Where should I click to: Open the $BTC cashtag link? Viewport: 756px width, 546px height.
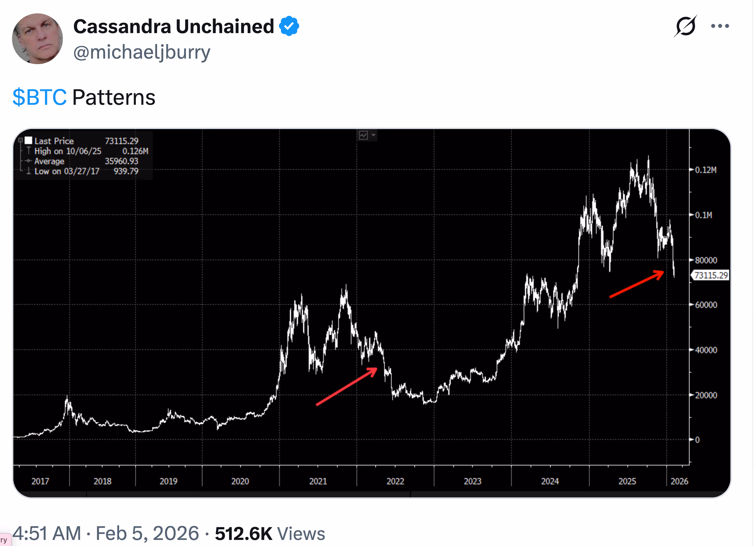tap(39, 97)
